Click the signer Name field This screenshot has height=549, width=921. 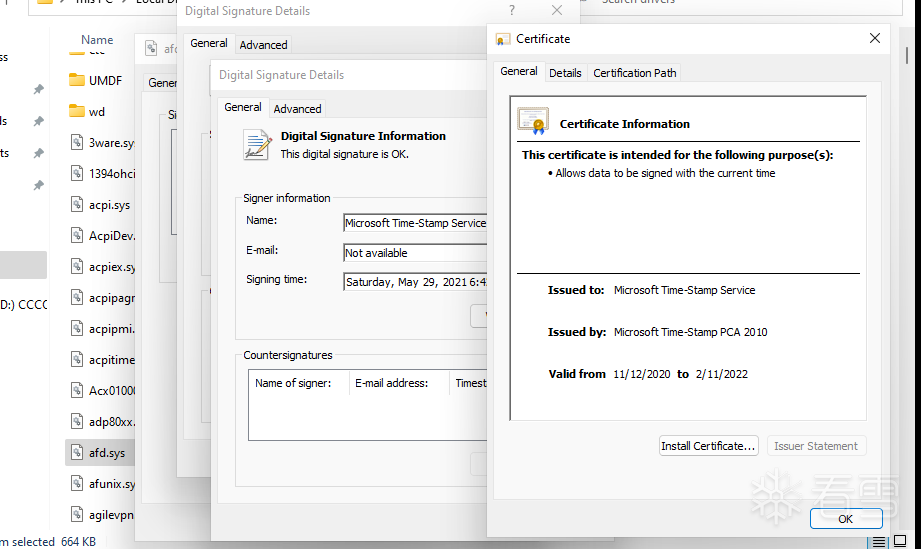coord(415,223)
